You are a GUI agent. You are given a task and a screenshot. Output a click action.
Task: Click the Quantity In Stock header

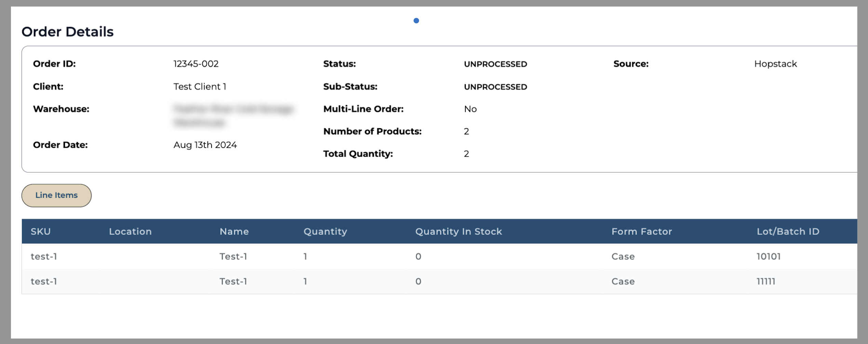click(458, 231)
